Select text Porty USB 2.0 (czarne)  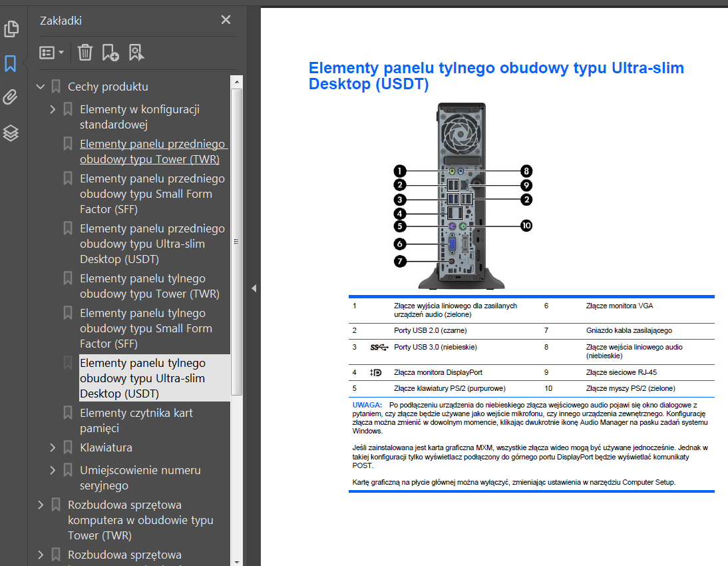click(431, 330)
